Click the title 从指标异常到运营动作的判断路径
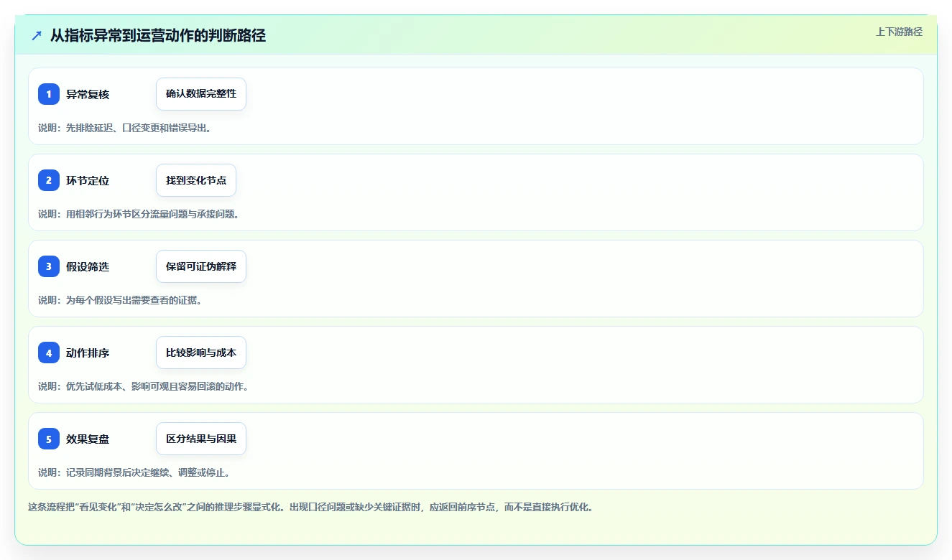The width and height of the screenshot is (952, 560). (x=158, y=35)
